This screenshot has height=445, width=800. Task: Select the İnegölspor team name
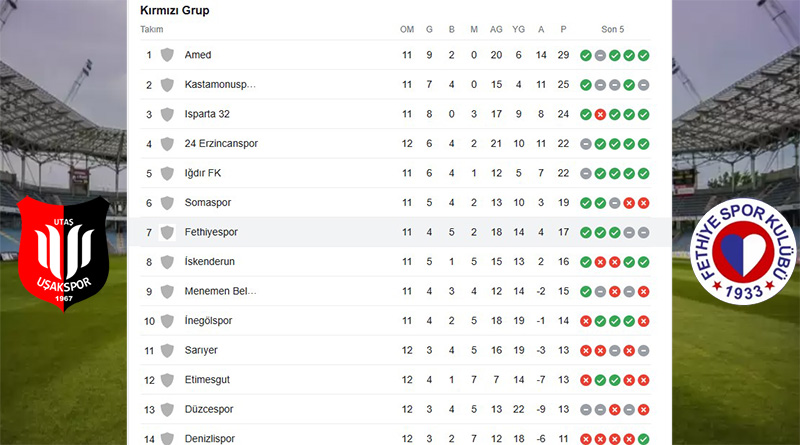point(211,321)
